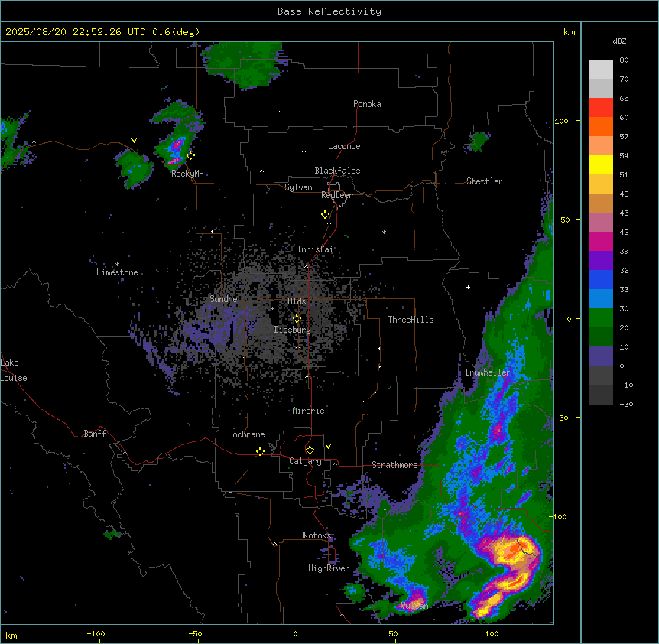This screenshot has height=644, width=659.
Task: Pick the bright green 20-30 dBZ legend swatch
Action: coord(601,318)
